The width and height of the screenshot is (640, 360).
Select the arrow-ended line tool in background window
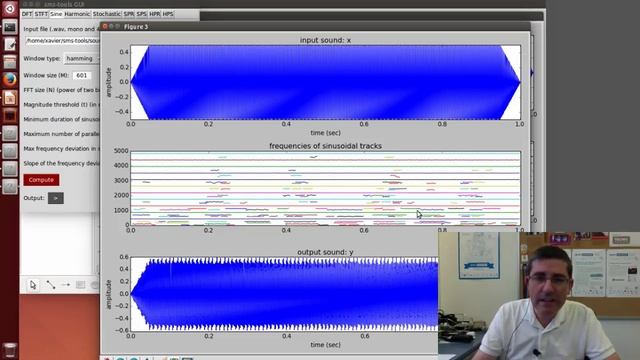coord(66,285)
